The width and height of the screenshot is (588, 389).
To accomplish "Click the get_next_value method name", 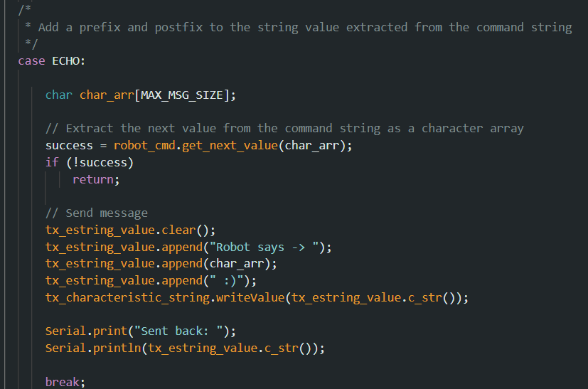I will pyautogui.click(x=230, y=146).
